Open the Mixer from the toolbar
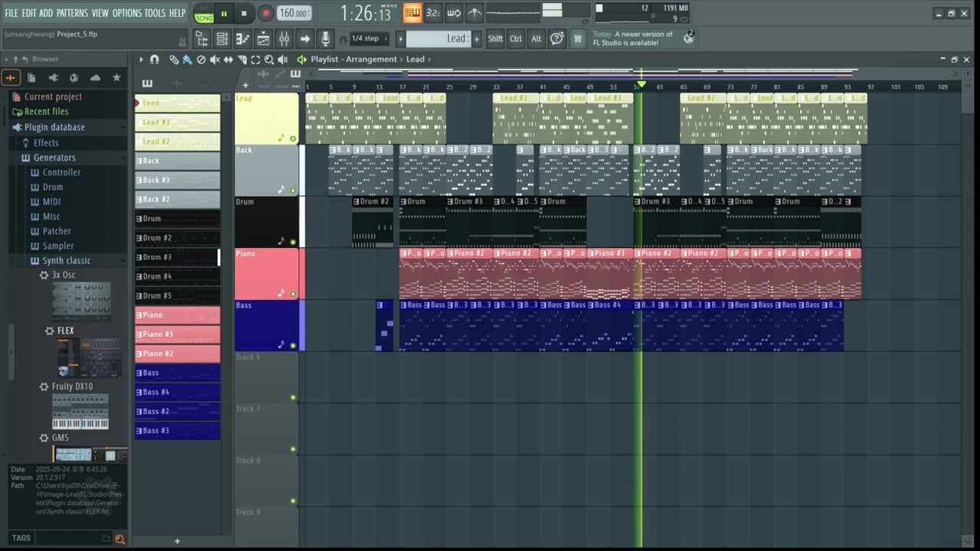This screenshot has width=980, height=551. point(284,38)
